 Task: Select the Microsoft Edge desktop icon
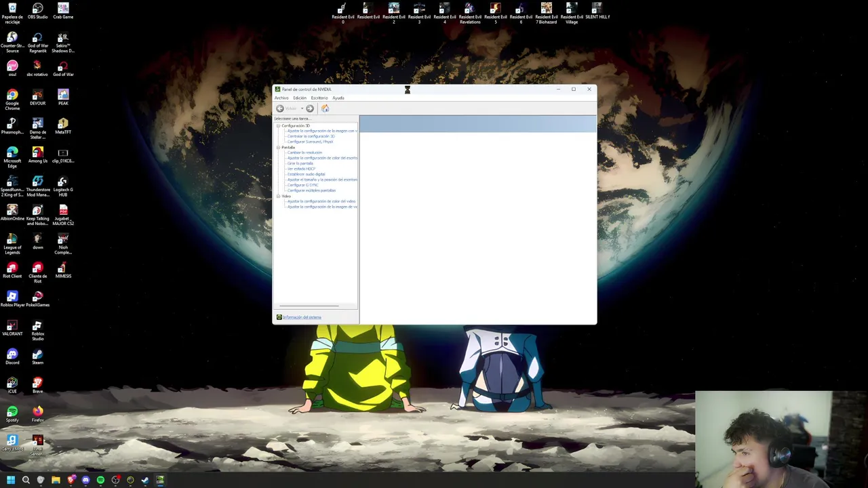tap(12, 157)
